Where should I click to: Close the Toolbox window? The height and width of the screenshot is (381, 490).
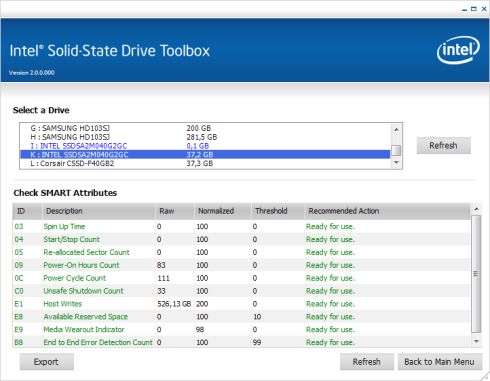click(x=484, y=9)
